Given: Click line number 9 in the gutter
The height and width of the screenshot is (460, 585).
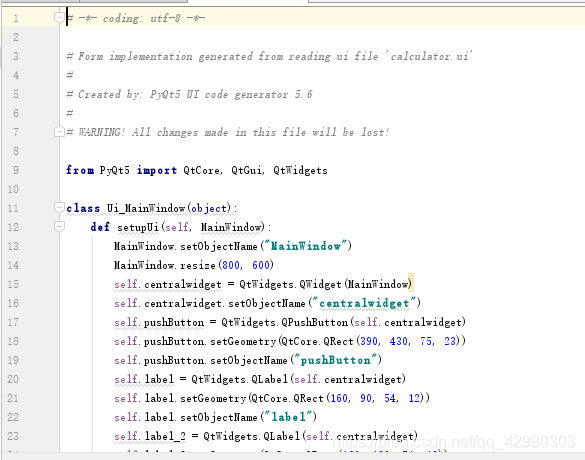Looking at the screenshot, I should tap(16, 170).
